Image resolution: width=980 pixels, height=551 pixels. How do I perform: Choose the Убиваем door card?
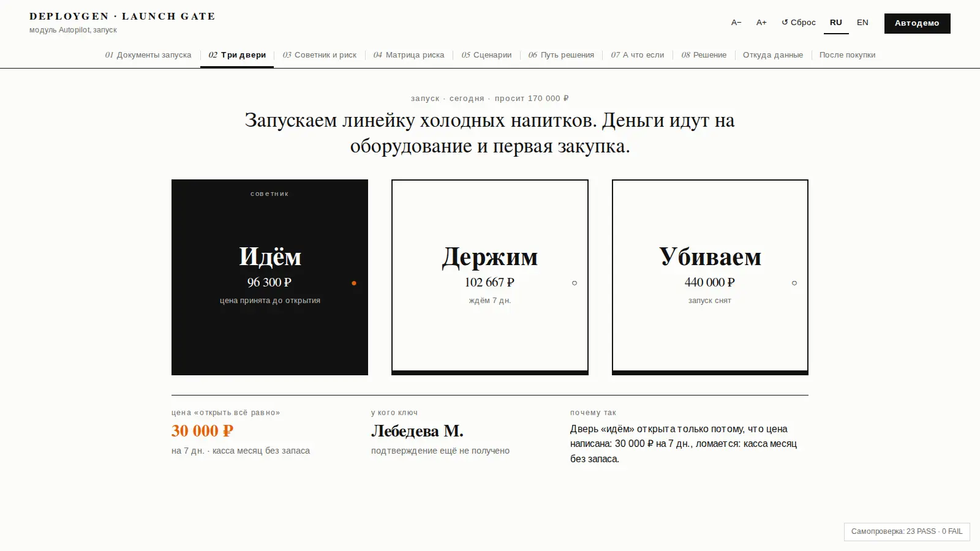click(710, 277)
